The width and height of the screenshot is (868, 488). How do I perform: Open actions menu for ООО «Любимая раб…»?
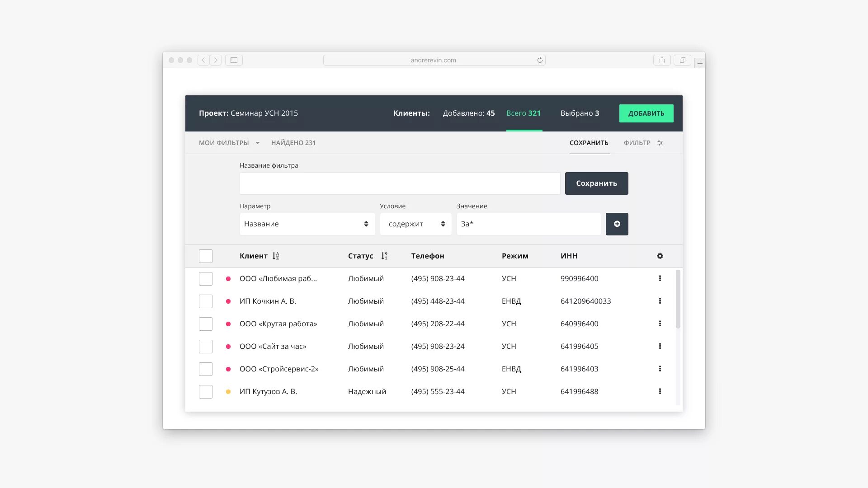[x=660, y=279]
